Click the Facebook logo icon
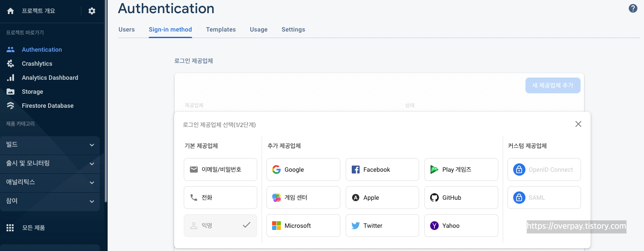The width and height of the screenshot is (644, 251). pos(356,170)
